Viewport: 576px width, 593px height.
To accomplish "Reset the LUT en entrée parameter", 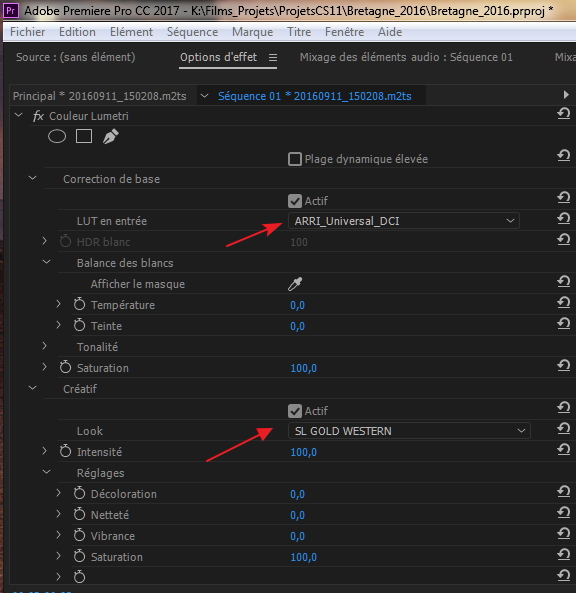I will 564,219.
